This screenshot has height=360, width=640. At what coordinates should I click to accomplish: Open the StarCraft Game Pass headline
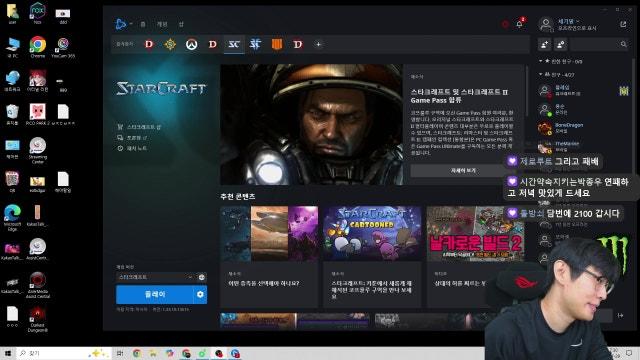(459, 96)
